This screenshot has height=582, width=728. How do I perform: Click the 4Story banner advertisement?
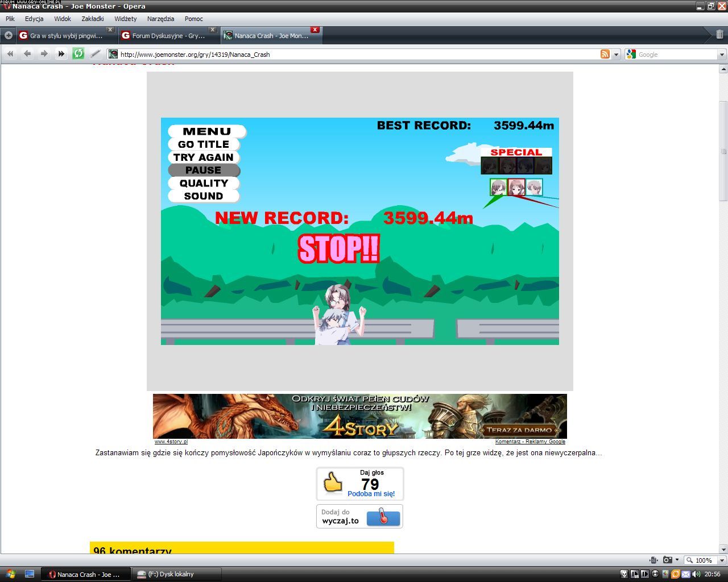coord(360,416)
